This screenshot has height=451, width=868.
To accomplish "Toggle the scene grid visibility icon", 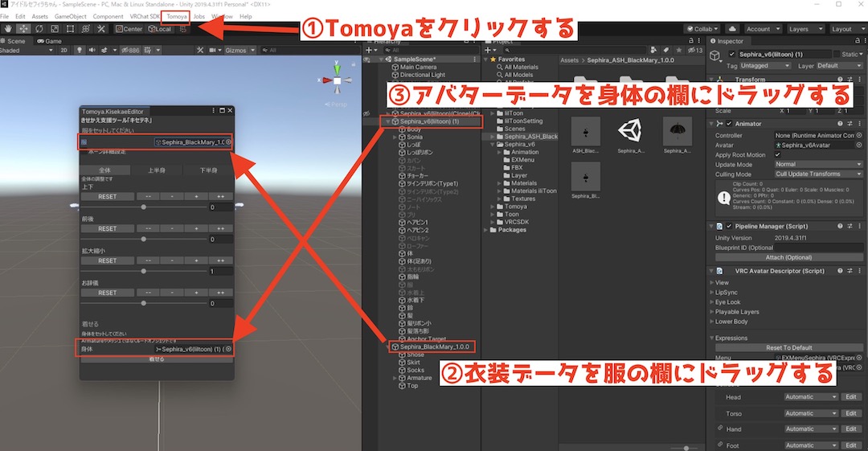I will pyautogui.click(x=148, y=50).
